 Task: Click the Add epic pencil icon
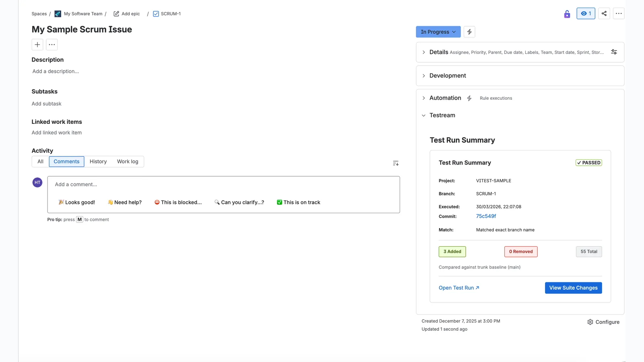116,14
